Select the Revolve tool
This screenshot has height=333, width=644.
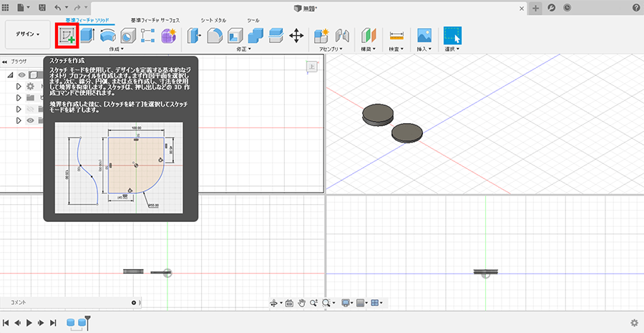click(108, 36)
